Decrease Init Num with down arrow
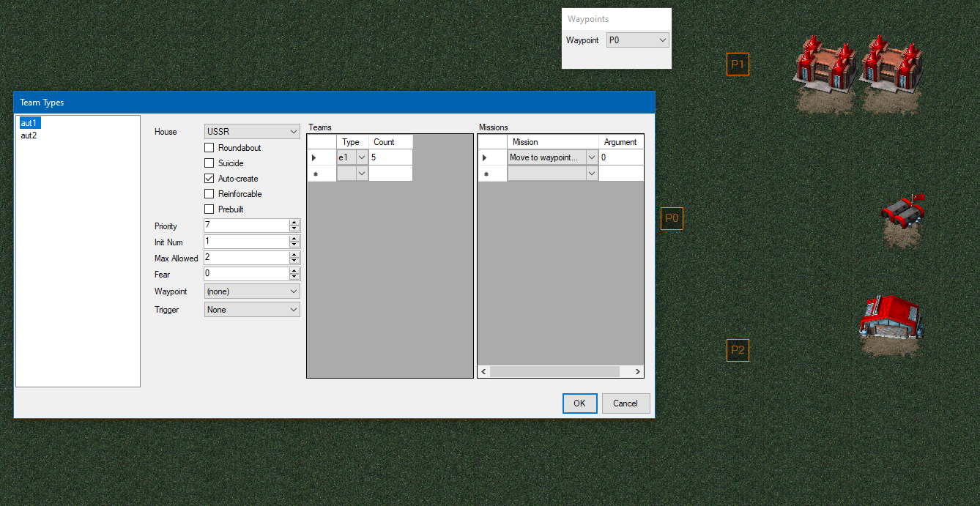The image size is (980, 506). 294,245
